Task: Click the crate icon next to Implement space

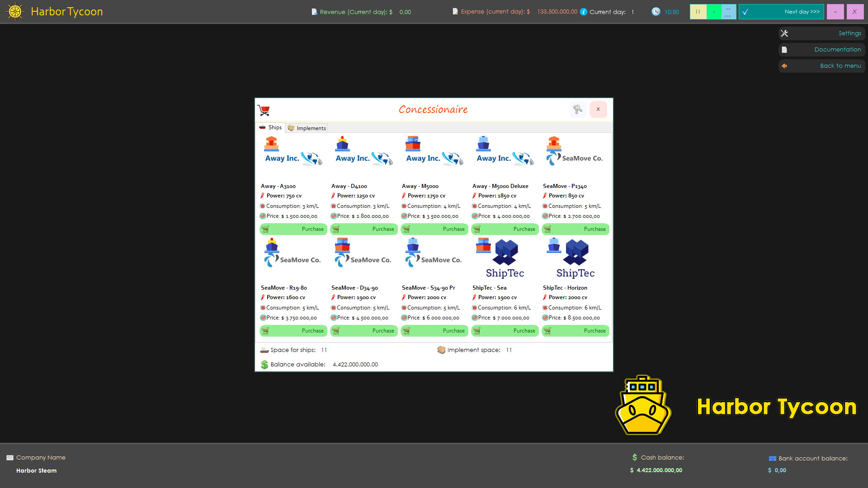Action: 441,350
